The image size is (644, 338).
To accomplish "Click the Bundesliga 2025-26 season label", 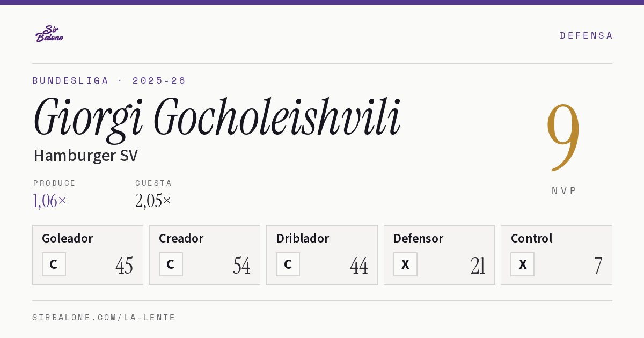I will (x=109, y=80).
